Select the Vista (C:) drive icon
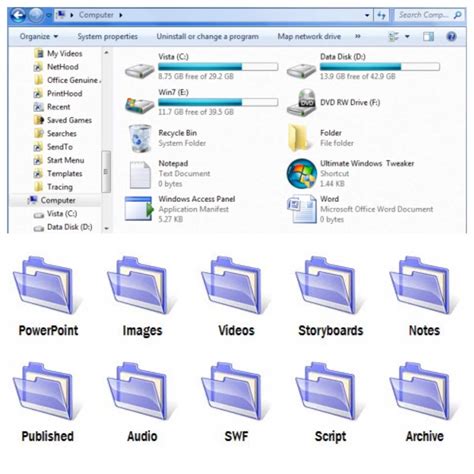 click(140, 70)
